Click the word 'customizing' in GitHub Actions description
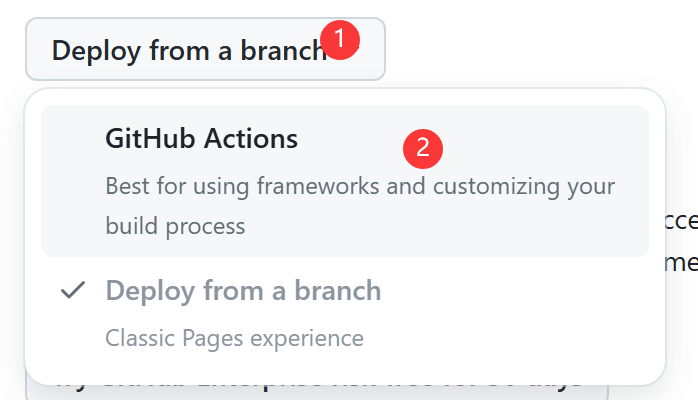698x400 pixels. [x=496, y=186]
